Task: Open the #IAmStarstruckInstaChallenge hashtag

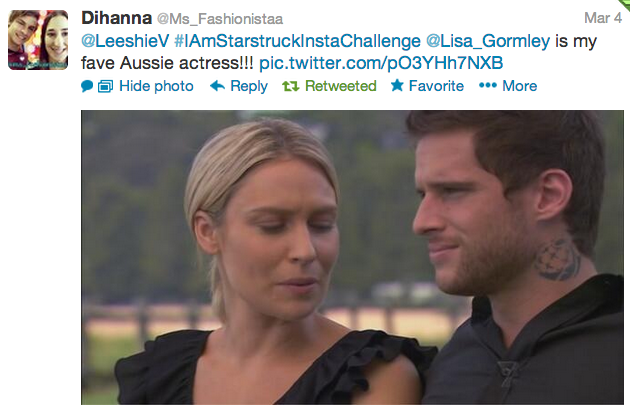Action: tap(297, 41)
